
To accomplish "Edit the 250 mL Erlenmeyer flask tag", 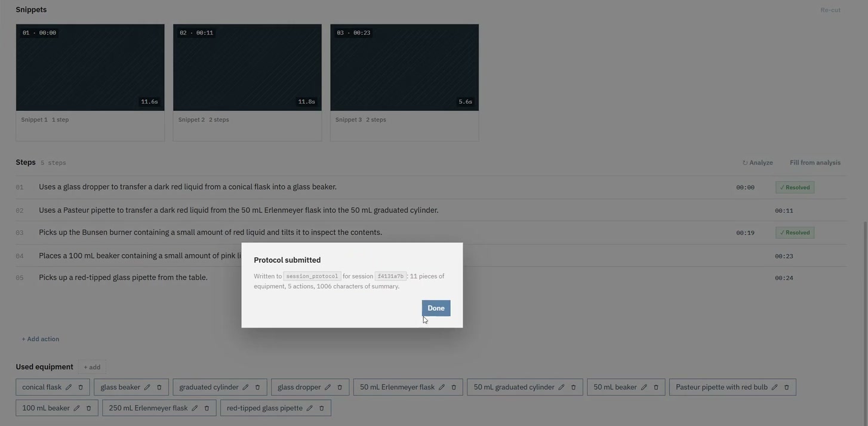I will click(x=195, y=408).
